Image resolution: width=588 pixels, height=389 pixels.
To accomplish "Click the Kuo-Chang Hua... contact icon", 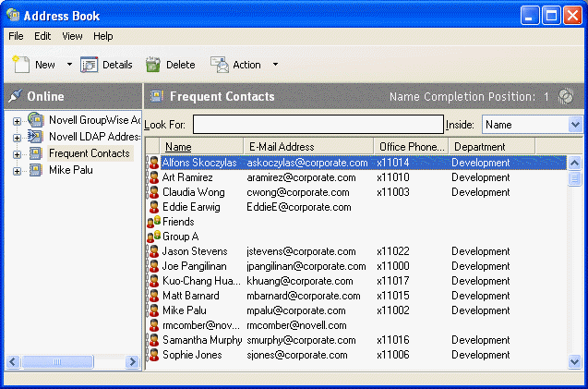I will click(154, 281).
